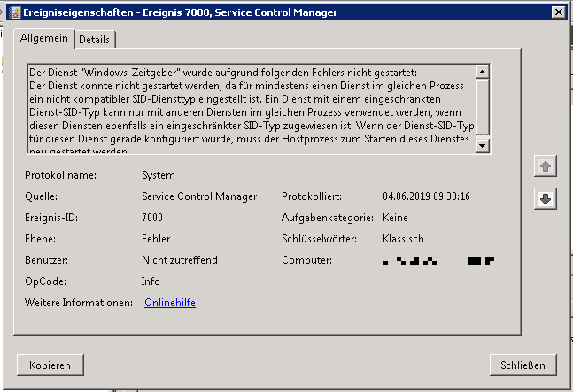Screen dimensions: 573x392
Task: Click the Schlüsselwörter value Klassisch
Action: click(x=403, y=239)
